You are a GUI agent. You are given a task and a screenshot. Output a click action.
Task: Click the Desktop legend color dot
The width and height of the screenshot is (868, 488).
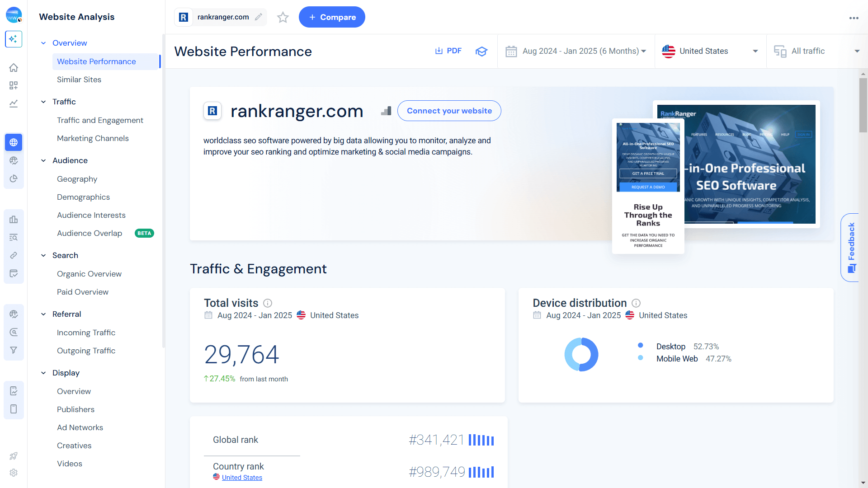point(640,346)
